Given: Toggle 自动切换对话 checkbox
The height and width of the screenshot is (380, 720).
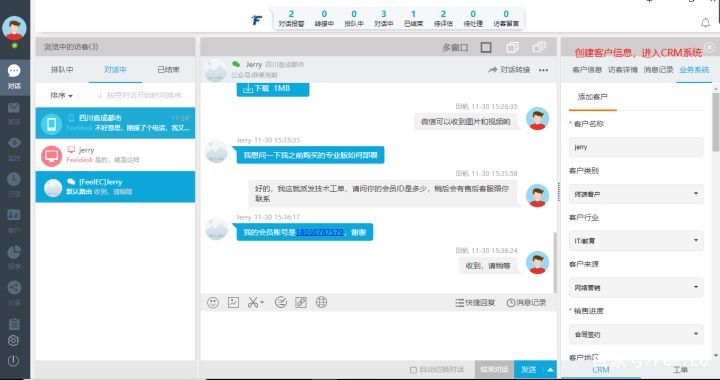Looking at the screenshot, I should 413,370.
